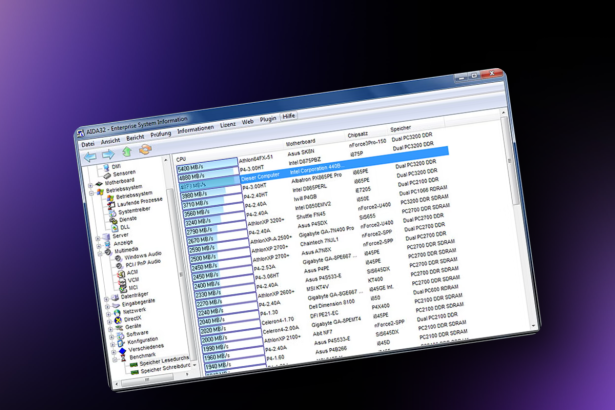
Task: Expand the Software tree node
Action: (111, 337)
